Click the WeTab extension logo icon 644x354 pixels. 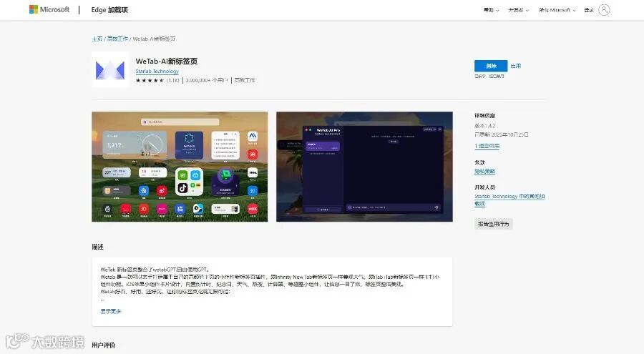tap(110, 70)
